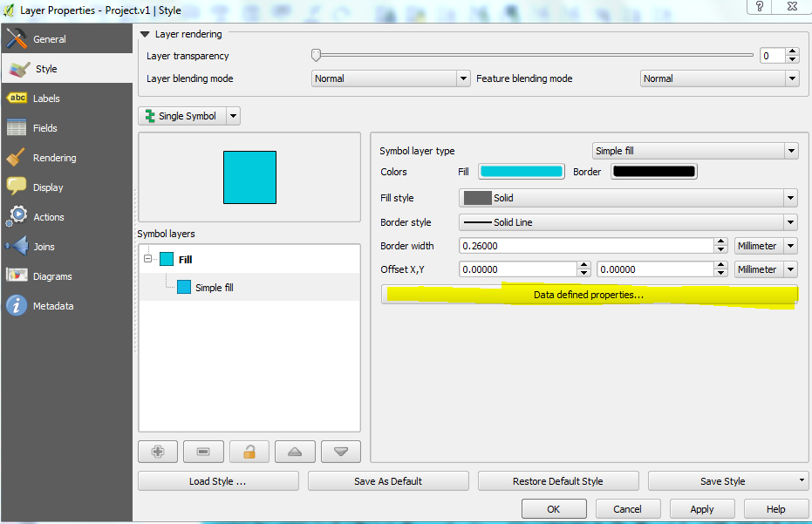Screen dimensions: 812x524
Task: Increase Offset X with up arrow
Action: point(583,265)
